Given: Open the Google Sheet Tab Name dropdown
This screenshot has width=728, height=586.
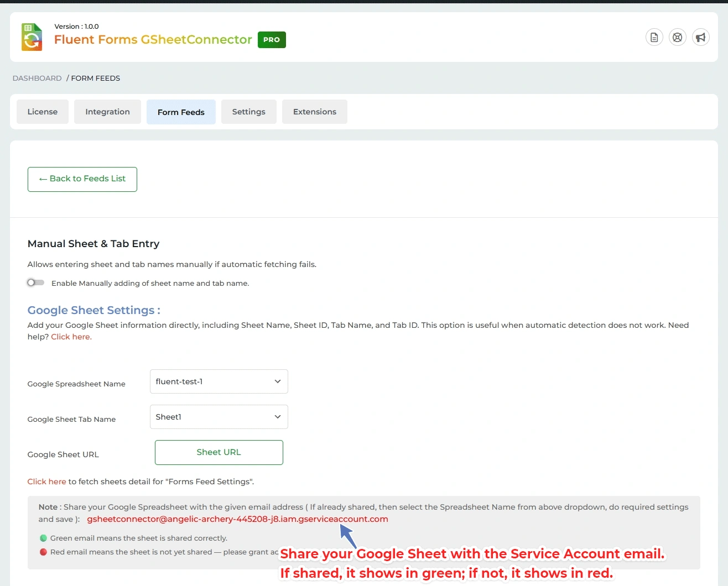Looking at the screenshot, I should click(x=219, y=417).
